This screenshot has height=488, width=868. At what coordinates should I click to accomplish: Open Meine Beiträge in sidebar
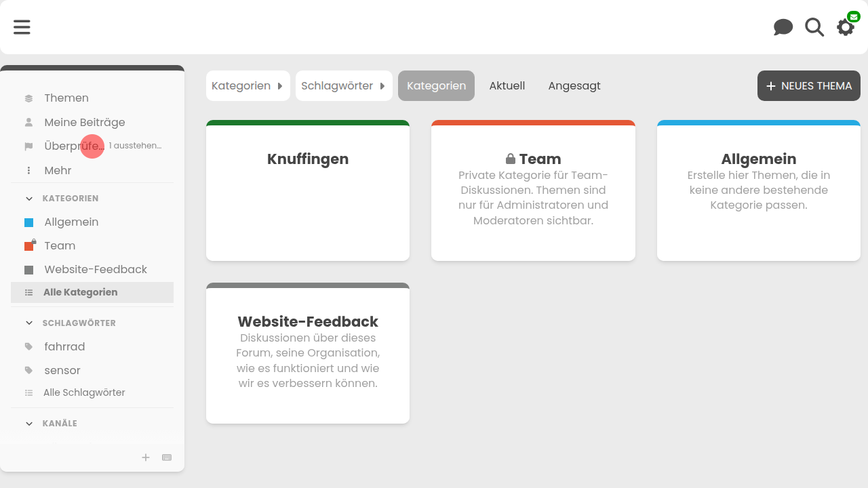pyautogui.click(x=84, y=122)
